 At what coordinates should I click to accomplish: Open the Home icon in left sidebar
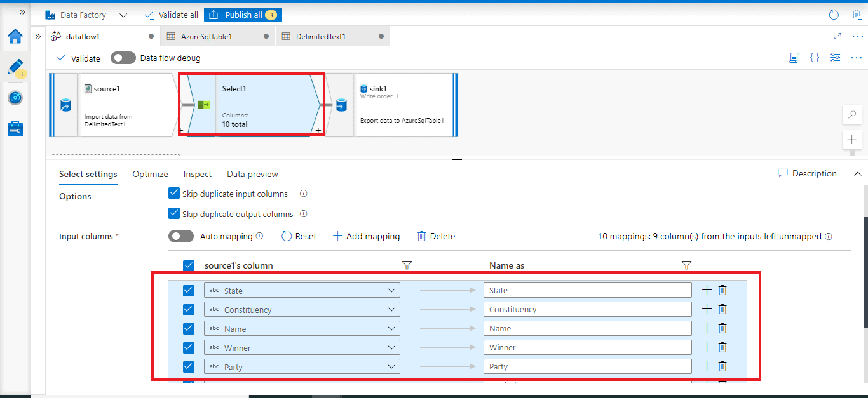tap(15, 36)
